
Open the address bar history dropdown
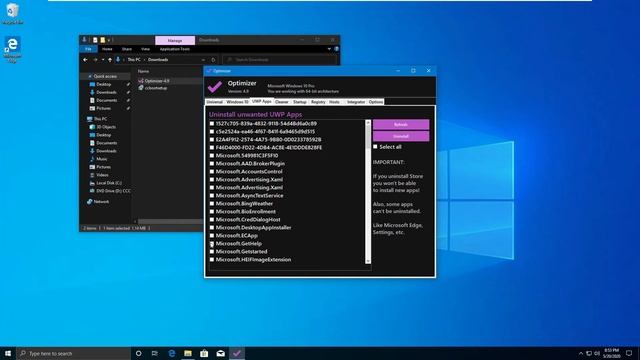coord(203,60)
